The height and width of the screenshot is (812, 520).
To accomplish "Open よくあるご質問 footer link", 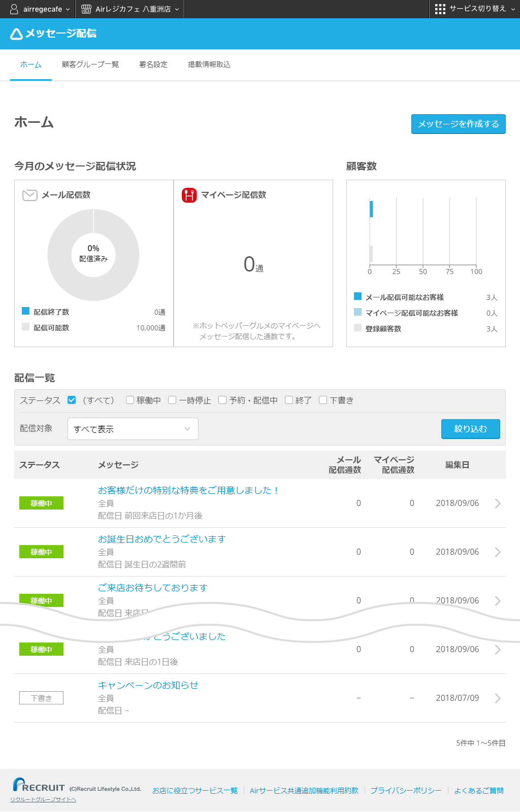I will pyautogui.click(x=479, y=791).
